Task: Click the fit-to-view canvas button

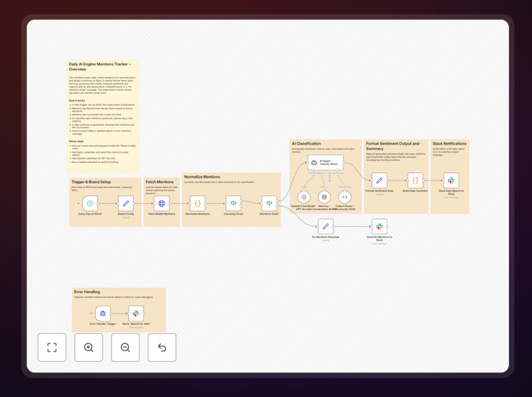Action: click(52, 347)
